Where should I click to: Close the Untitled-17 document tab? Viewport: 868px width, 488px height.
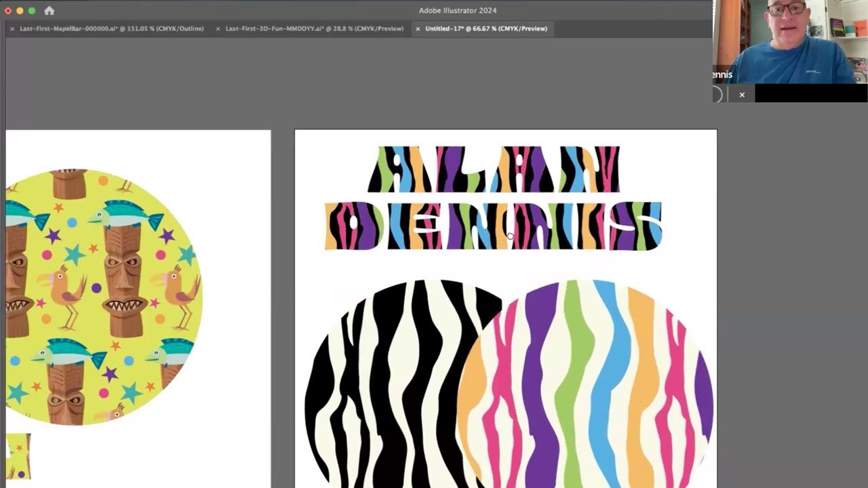(x=418, y=29)
